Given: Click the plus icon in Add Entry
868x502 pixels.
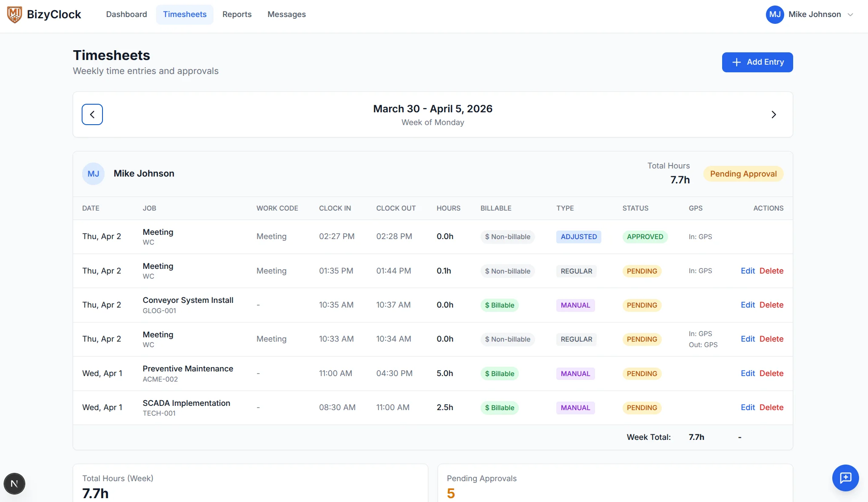Looking at the screenshot, I should pos(737,62).
